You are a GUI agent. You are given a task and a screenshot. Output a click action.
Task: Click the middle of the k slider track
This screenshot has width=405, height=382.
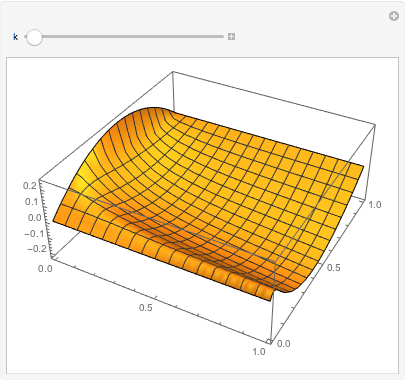click(125, 36)
